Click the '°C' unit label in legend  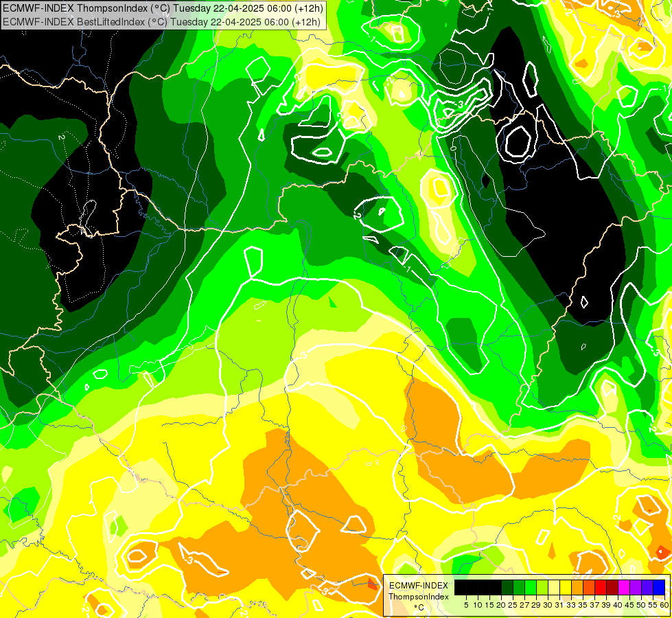tap(419, 608)
